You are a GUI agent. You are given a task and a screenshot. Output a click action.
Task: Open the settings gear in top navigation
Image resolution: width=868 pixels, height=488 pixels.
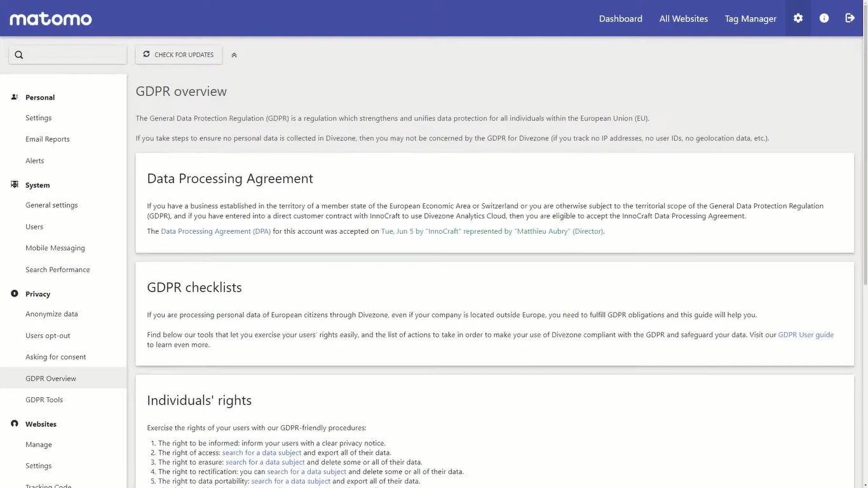[x=798, y=18]
